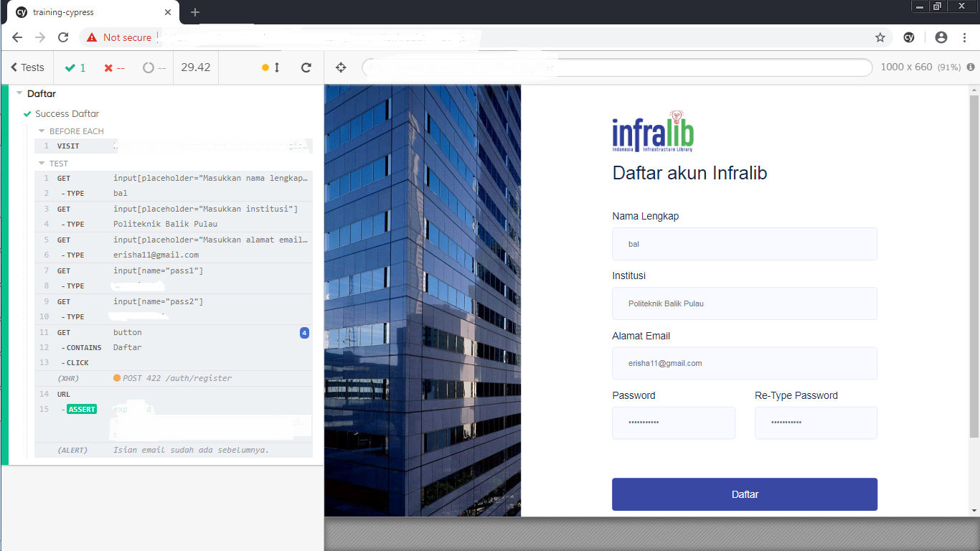Click the red failed tests indicator
980x551 pixels.
point(115,67)
